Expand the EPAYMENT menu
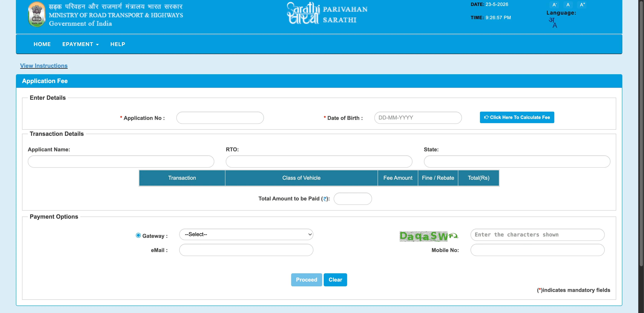This screenshot has height=313, width=644. (80, 44)
